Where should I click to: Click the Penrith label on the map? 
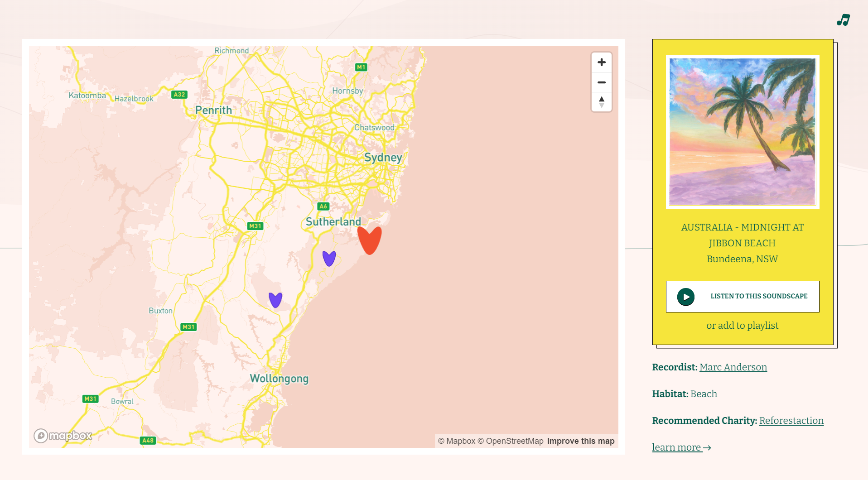tap(213, 110)
